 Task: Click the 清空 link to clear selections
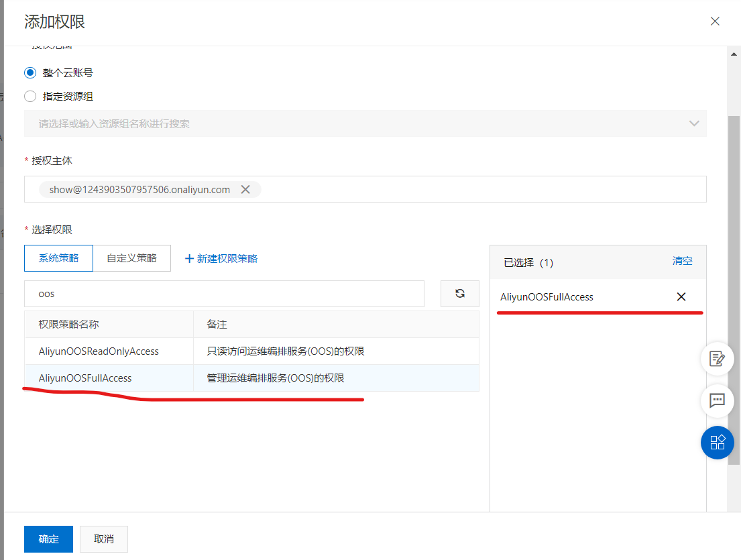pos(682,261)
